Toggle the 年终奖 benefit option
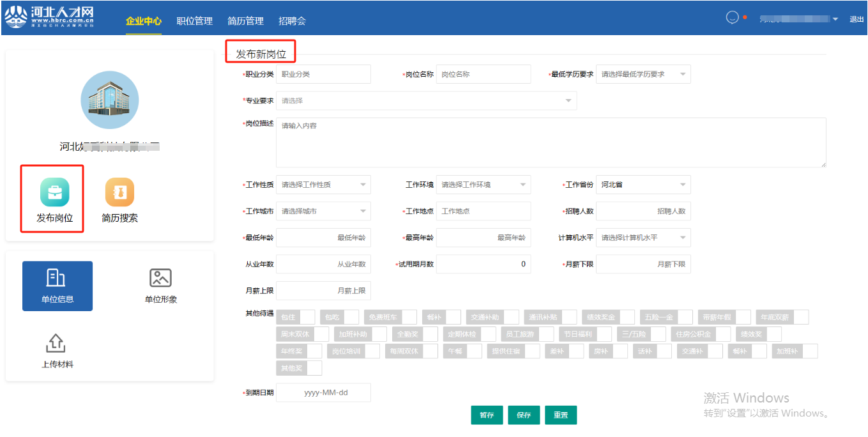 pos(314,351)
